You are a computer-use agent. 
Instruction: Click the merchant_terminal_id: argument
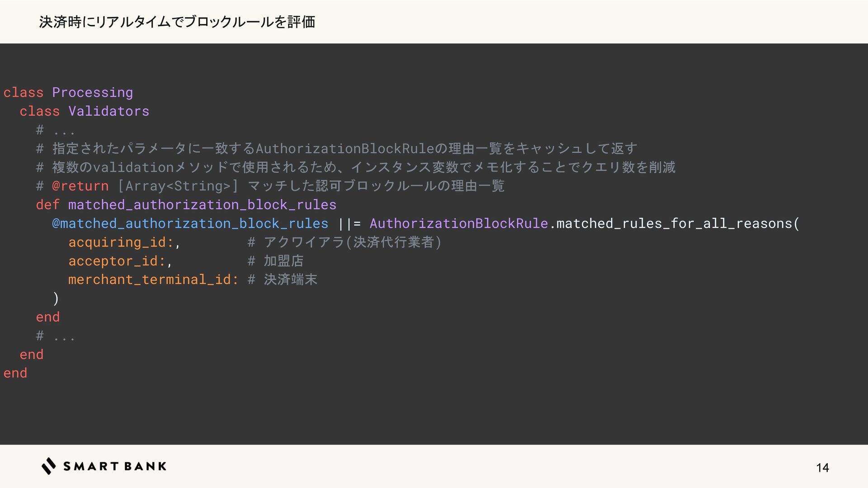point(153,280)
